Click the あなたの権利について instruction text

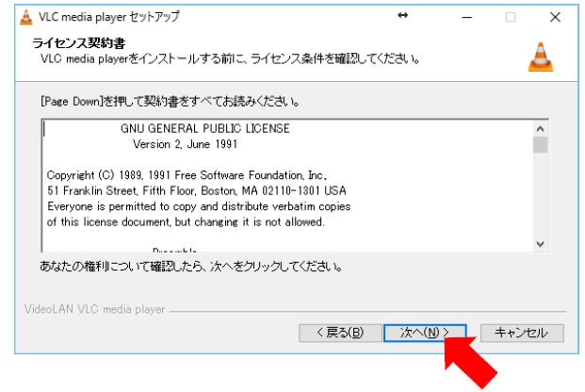[x=191, y=266]
